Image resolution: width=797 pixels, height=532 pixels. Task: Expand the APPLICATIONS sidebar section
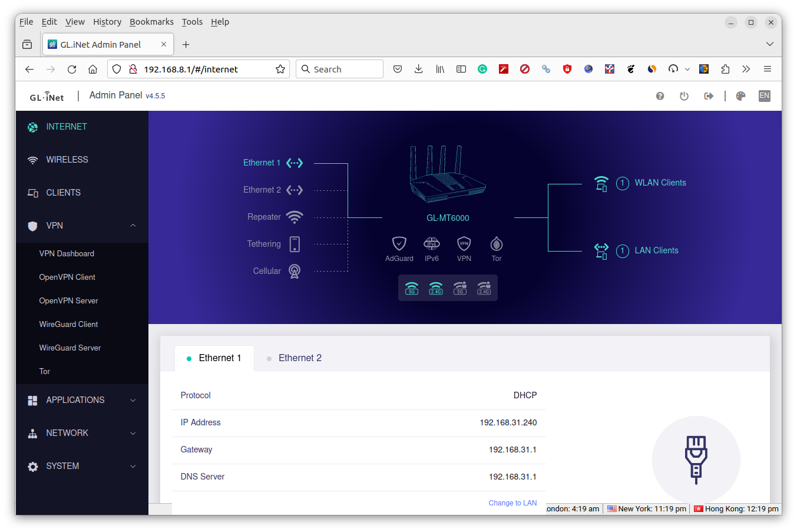click(133, 400)
